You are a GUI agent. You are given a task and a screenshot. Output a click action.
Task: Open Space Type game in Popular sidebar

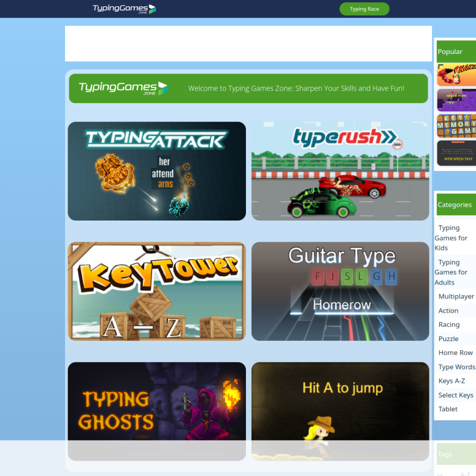pyautogui.click(x=456, y=100)
